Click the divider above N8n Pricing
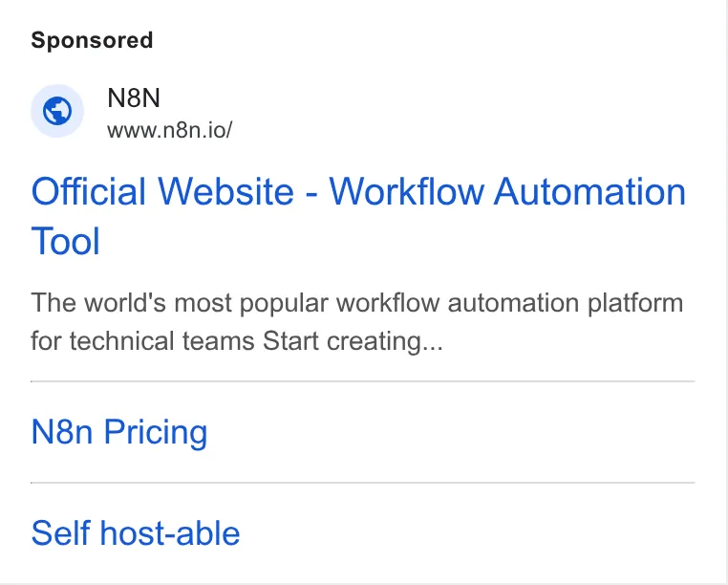 363,381
